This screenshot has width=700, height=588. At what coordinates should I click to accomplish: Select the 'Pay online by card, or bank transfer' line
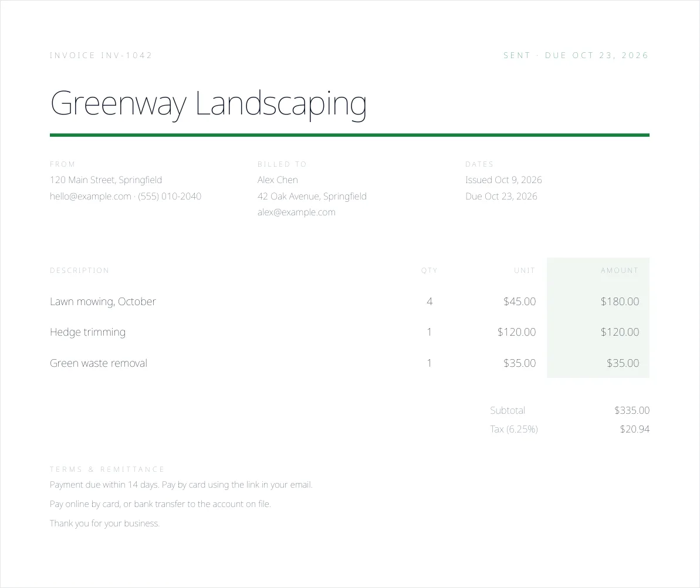pos(160,504)
